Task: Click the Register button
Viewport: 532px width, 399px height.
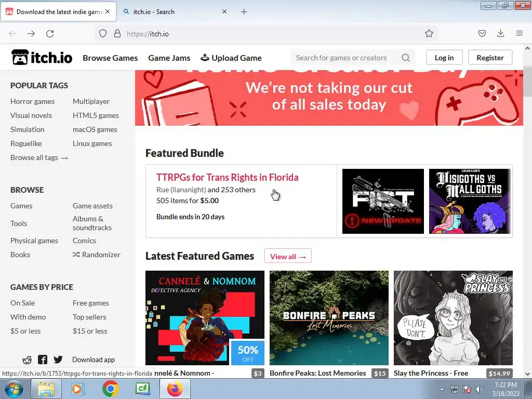Action: pos(490,58)
